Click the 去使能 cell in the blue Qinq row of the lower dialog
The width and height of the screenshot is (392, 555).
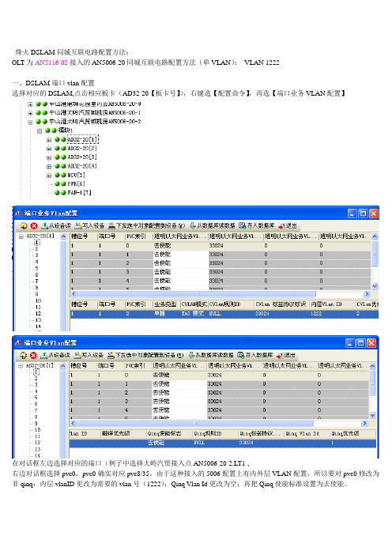pyautogui.click(x=156, y=443)
